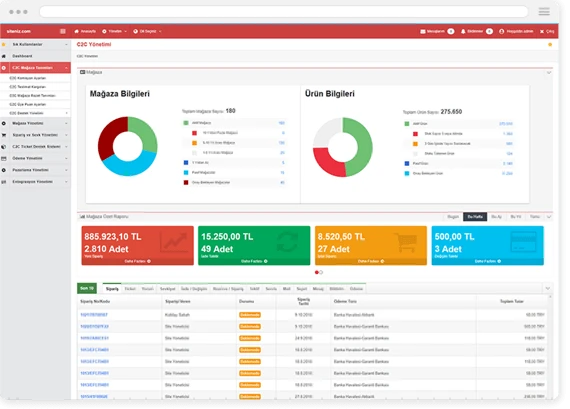Click Daha Fazla on the orange card
The image size is (570, 409).
click(x=371, y=261)
